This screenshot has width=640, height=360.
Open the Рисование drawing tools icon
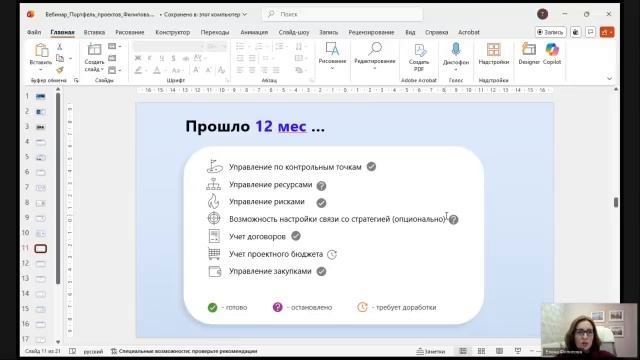click(x=332, y=49)
